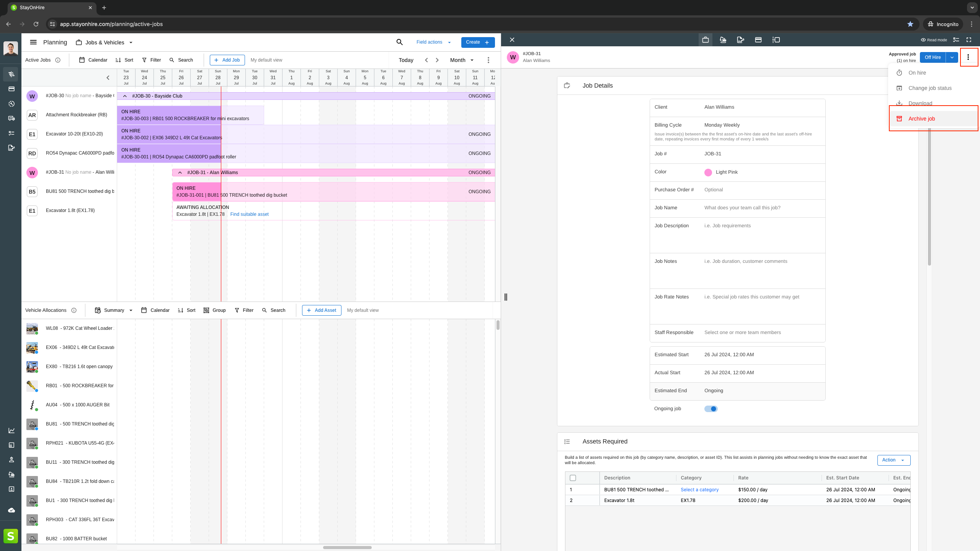This screenshot has height=551, width=980.
Task: Click the Job Name input field
Action: 762,208
